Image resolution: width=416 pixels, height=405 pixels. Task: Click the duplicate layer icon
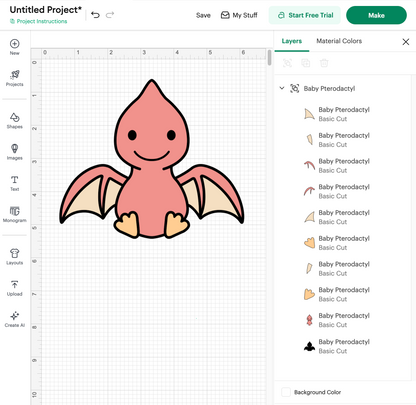(306, 63)
